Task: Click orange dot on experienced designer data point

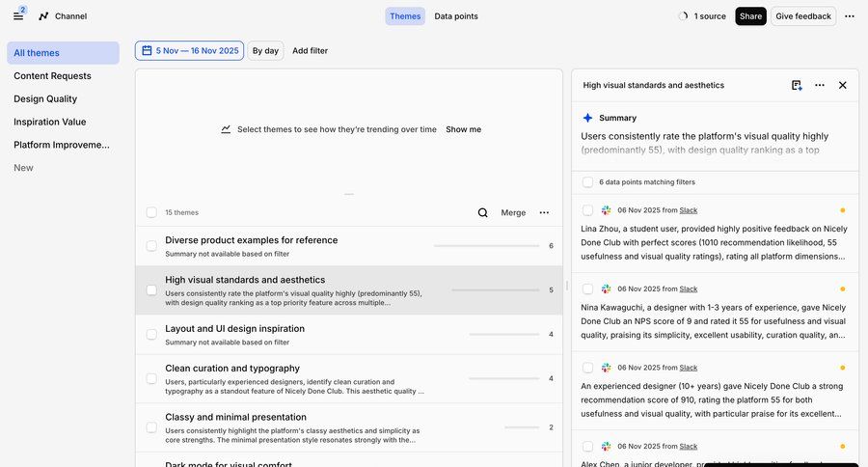Action: point(843,368)
